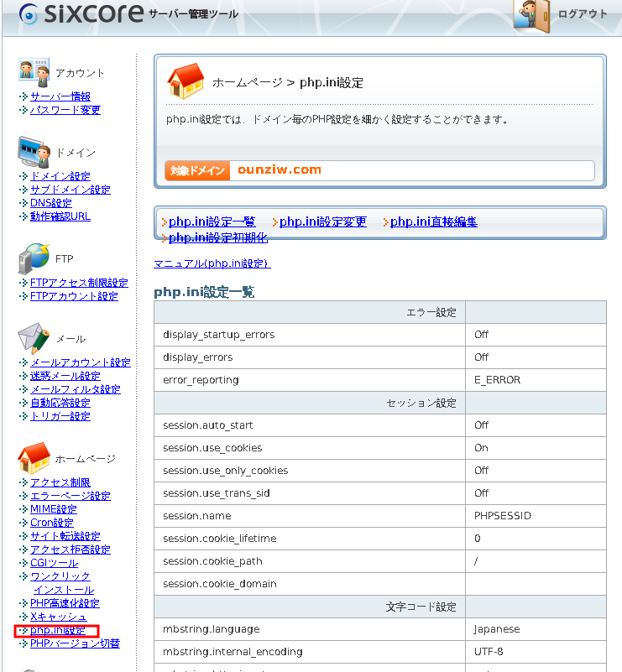
Task: Open PHPバージョン切替 link
Action: coord(75,643)
